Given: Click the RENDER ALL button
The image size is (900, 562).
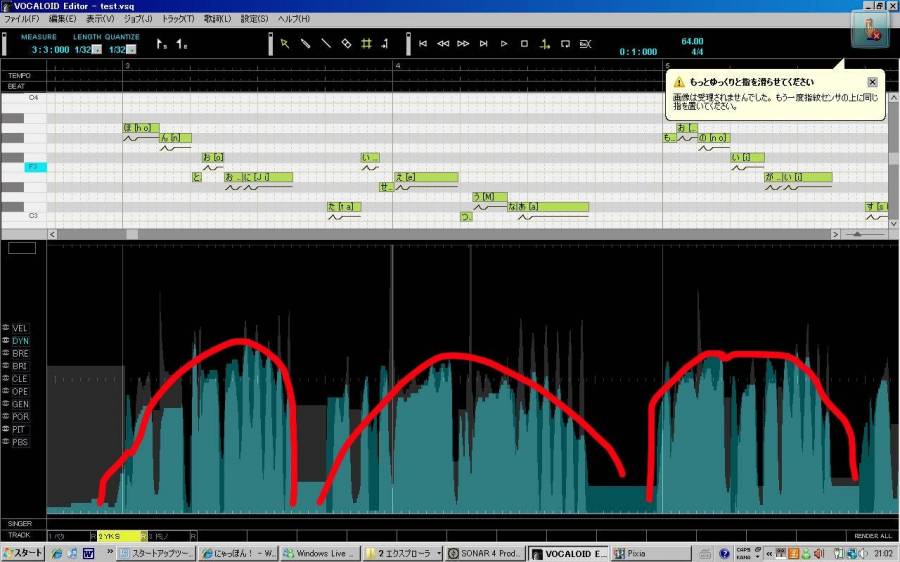Looking at the screenshot, I should coord(872,536).
